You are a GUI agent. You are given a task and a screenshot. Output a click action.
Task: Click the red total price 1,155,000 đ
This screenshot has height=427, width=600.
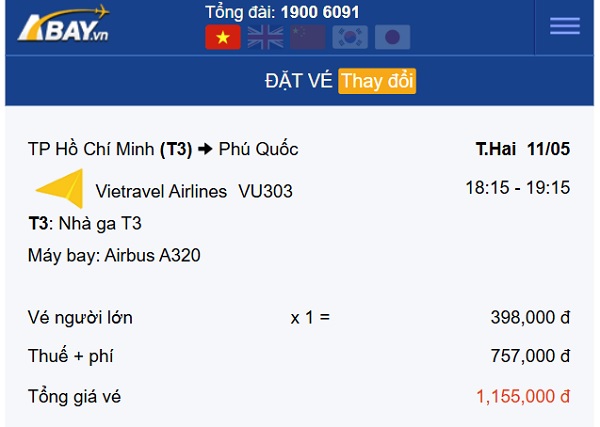tap(523, 396)
